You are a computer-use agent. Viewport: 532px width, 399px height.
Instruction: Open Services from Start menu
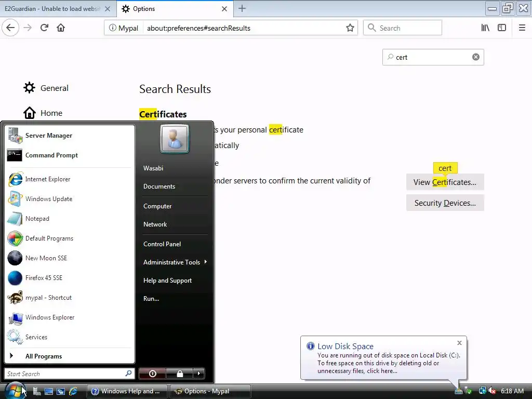pyautogui.click(x=70, y=337)
